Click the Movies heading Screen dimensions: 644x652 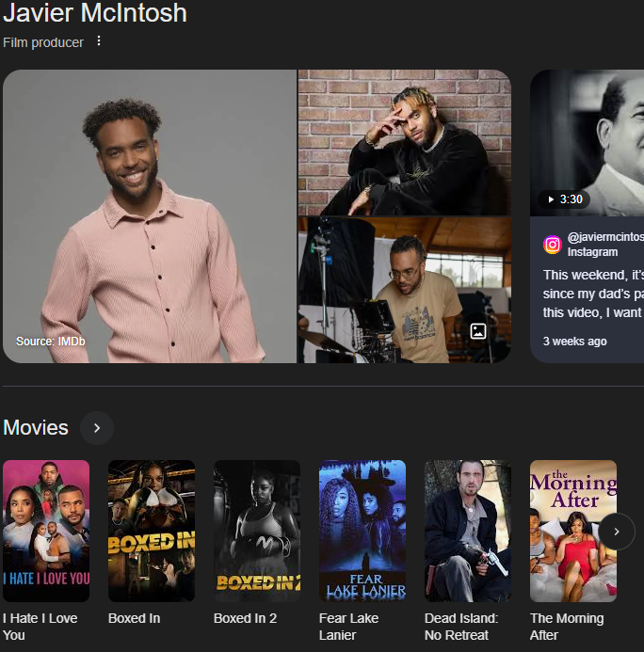pyautogui.click(x=36, y=428)
